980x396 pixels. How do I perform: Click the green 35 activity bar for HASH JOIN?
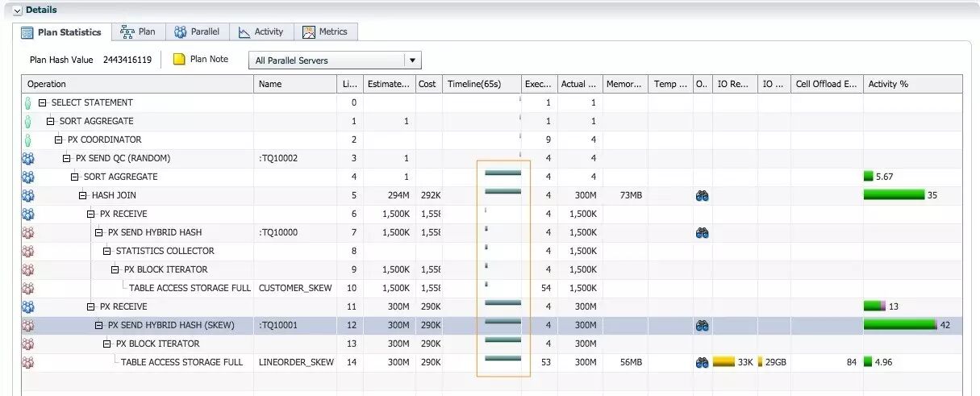(x=894, y=194)
